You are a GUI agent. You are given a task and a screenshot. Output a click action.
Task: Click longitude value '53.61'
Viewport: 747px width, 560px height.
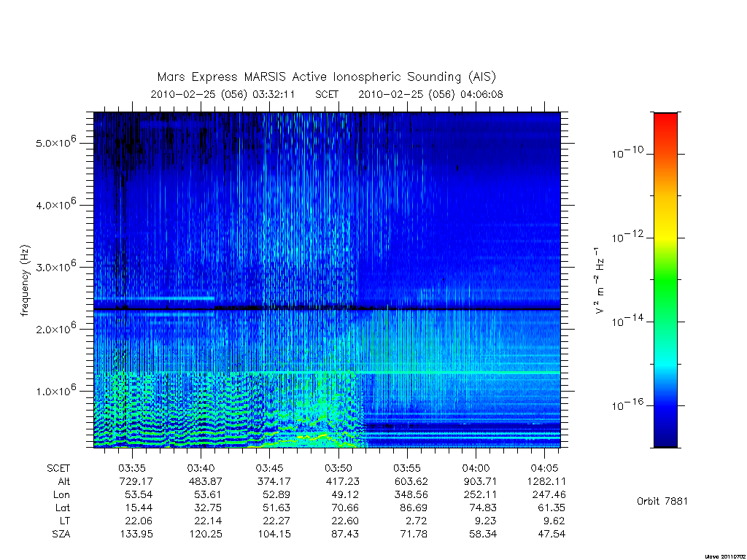(208, 495)
